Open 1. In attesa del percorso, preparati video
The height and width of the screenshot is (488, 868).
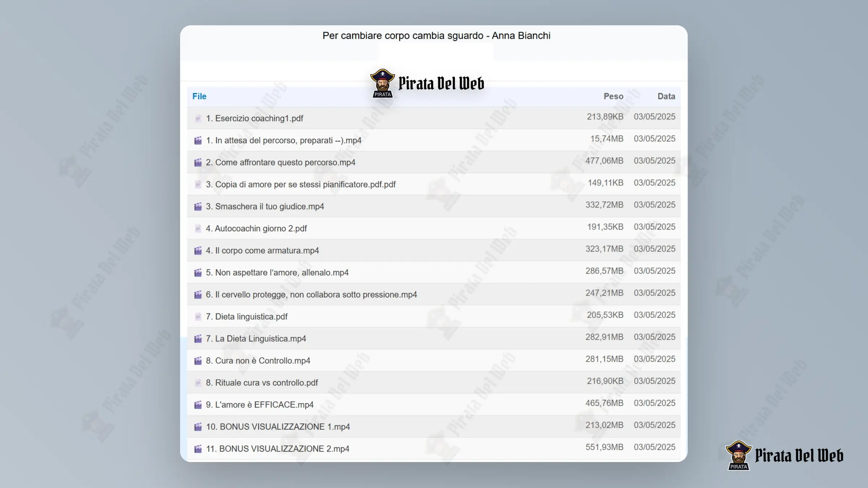(284, 141)
